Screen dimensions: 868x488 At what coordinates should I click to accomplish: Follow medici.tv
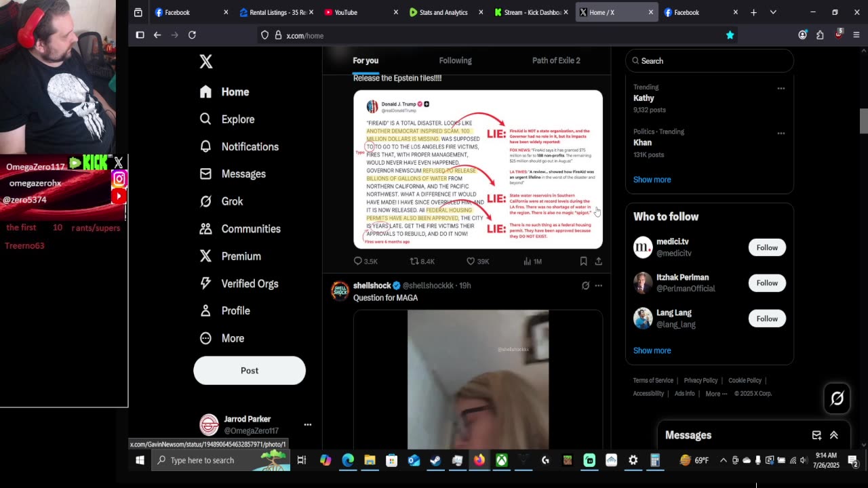[x=767, y=247]
